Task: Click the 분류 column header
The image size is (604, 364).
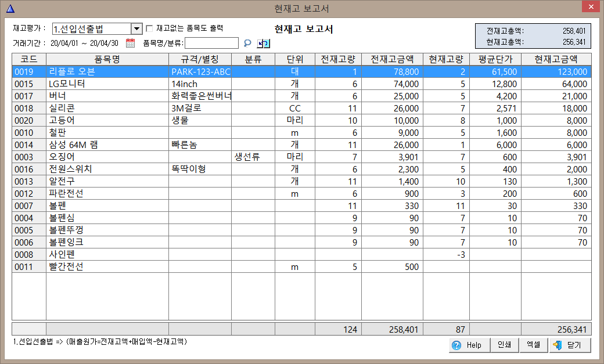Action: pos(253,59)
